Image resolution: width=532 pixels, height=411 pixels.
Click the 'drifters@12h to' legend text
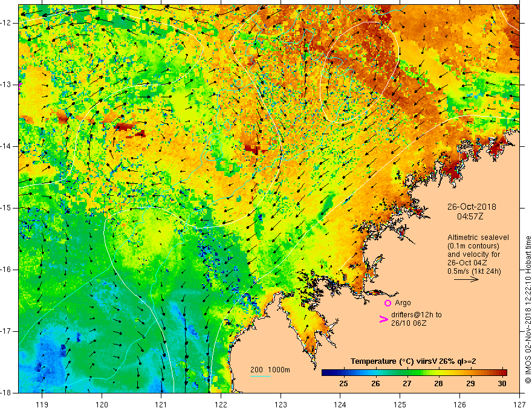click(417, 315)
